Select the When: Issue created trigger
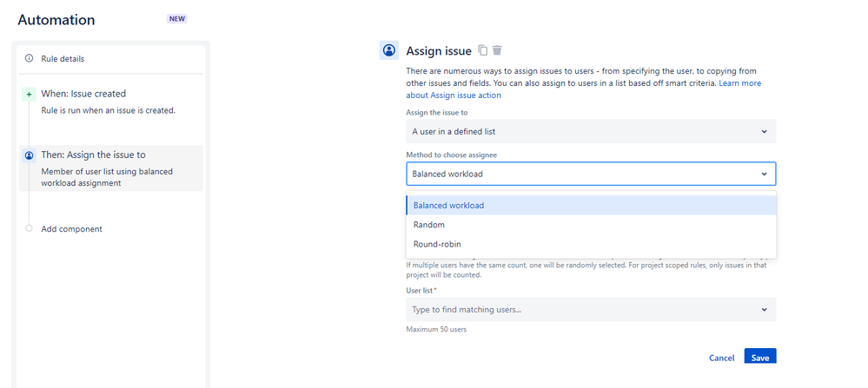Image resolution: width=868 pixels, height=388 pixels. pyautogui.click(x=110, y=102)
